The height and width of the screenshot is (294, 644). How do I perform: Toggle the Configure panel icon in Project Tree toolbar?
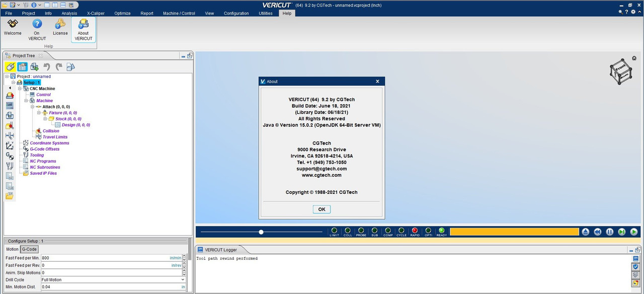click(22, 66)
